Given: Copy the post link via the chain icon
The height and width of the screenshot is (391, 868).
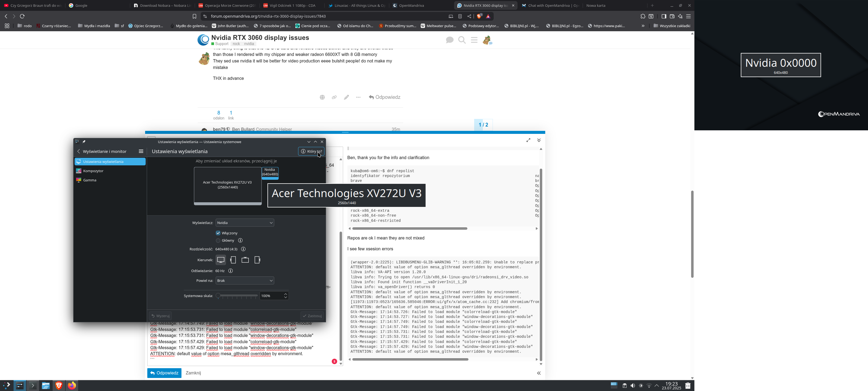Looking at the screenshot, I should [x=334, y=97].
